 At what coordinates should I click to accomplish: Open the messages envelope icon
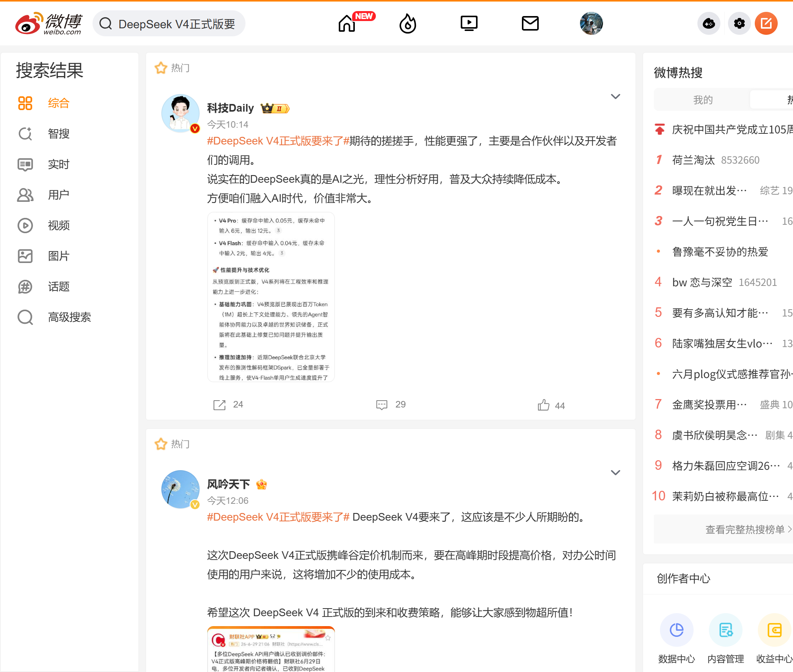(x=530, y=24)
